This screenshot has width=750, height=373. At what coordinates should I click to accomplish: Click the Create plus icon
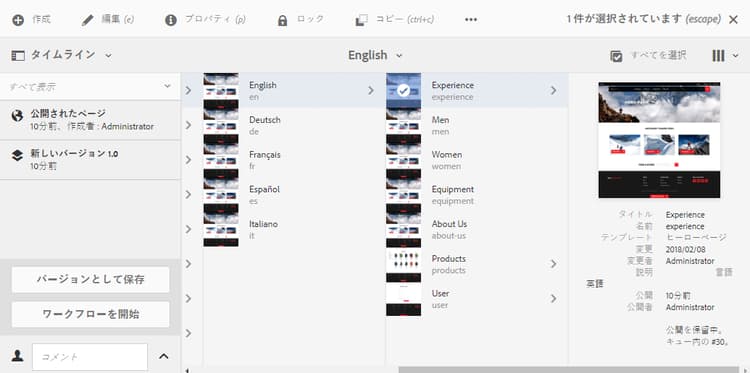pyautogui.click(x=18, y=20)
